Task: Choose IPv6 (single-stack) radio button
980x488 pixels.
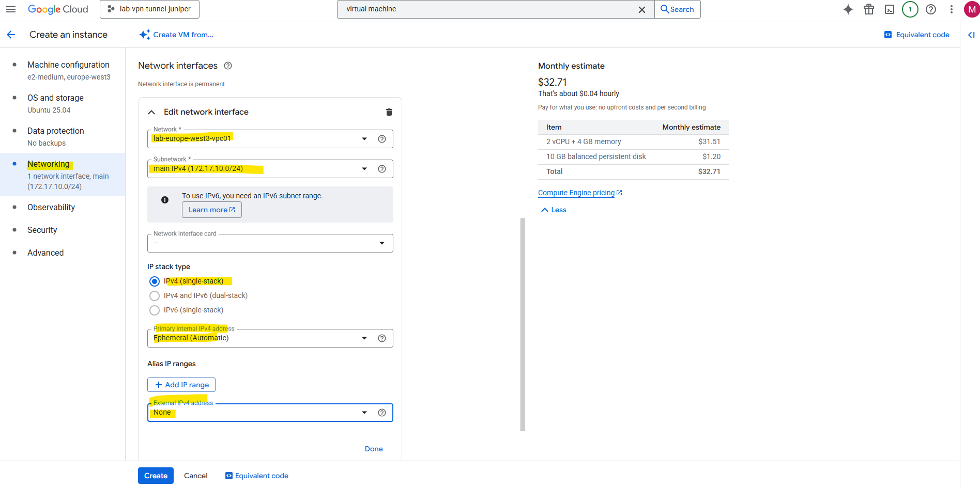Action: click(155, 310)
